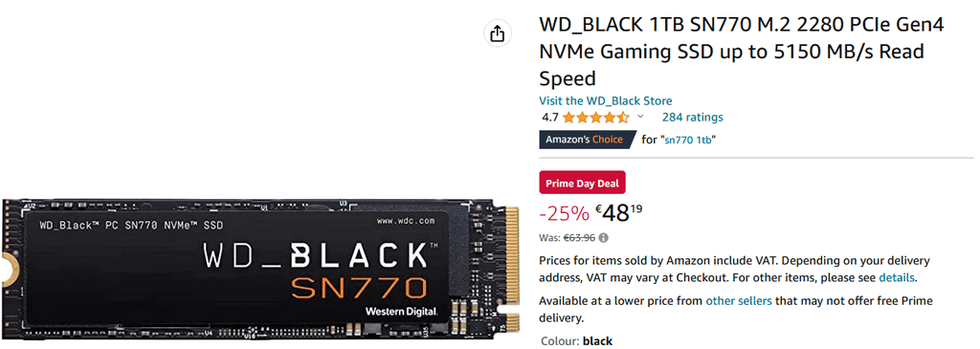Follow the details link about VAT
Viewport: 980px width, 349px height.
[897, 278]
